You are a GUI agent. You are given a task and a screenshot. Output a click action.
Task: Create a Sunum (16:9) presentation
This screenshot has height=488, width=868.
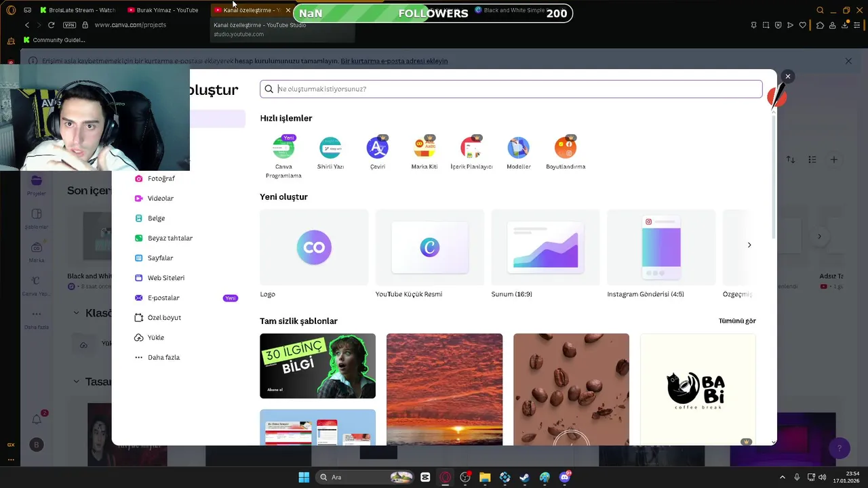[x=545, y=253]
